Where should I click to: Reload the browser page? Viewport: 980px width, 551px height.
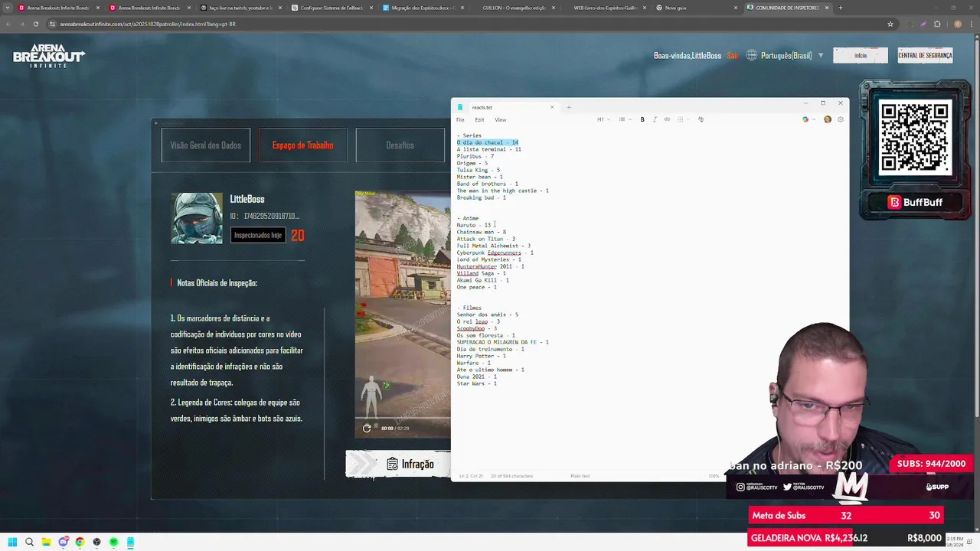35,24
